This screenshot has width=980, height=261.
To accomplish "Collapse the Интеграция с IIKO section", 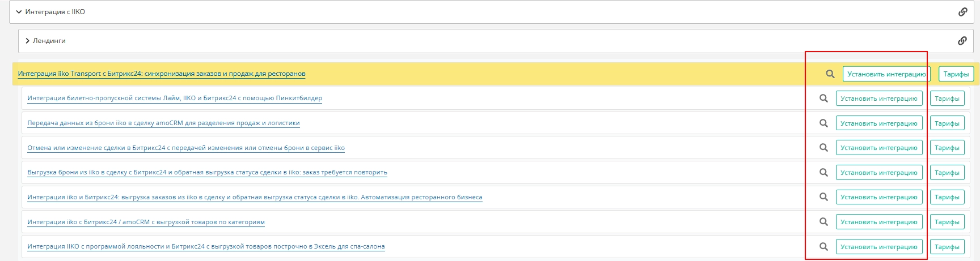I will pyautogui.click(x=19, y=12).
